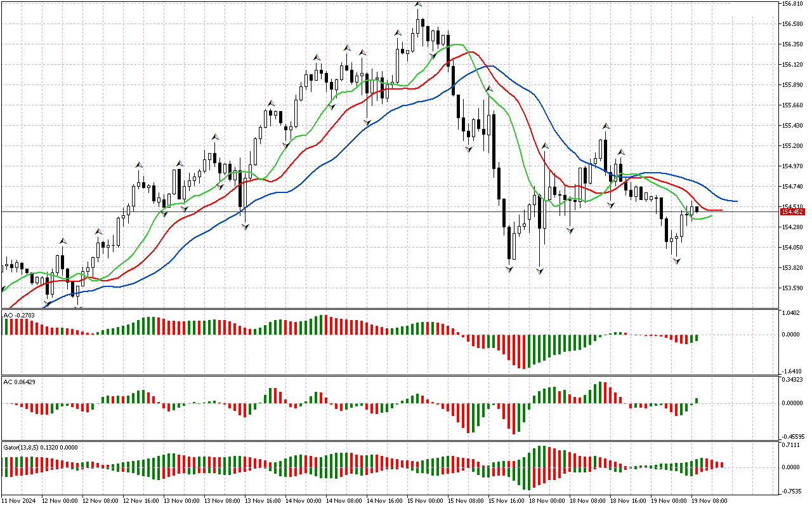The height and width of the screenshot is (508, 812).
Task: Click the red current price tag 154.452
Action: (x=794, y=211)
